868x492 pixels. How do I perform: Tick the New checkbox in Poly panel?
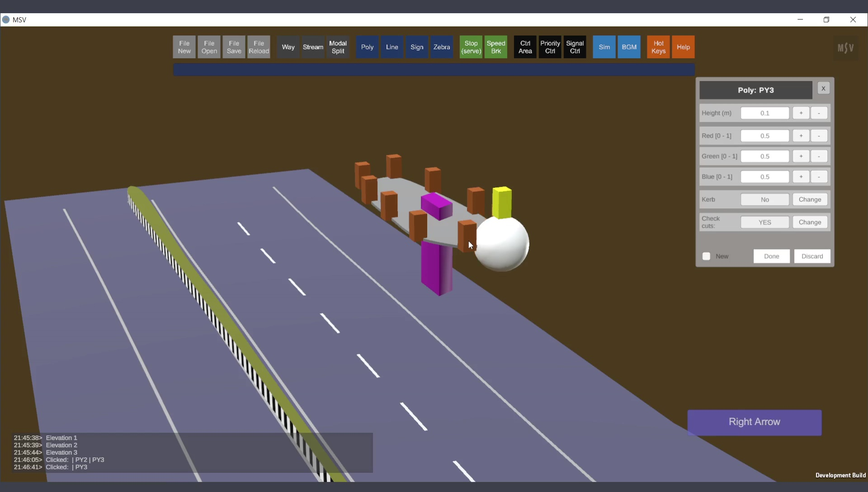tap(706, 256)
